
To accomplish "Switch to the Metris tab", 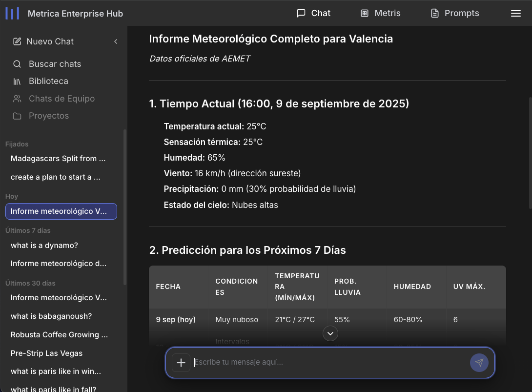I will [381, 13].
